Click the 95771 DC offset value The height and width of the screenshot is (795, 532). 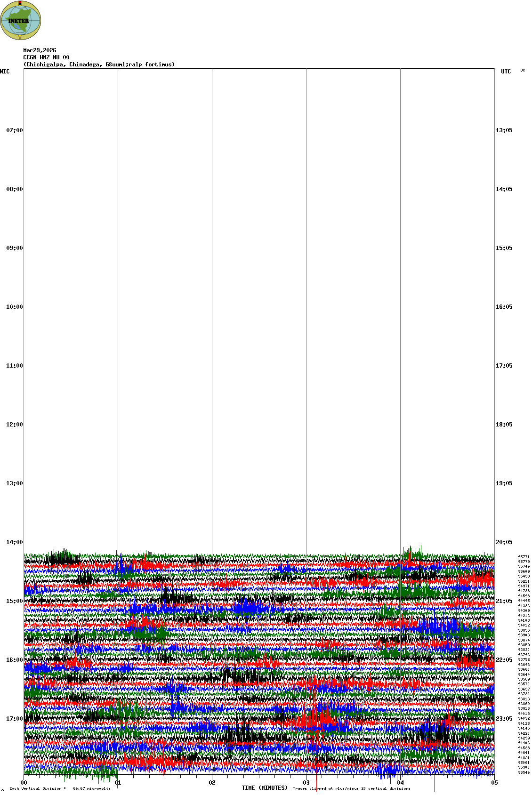(x=524, y=557)
